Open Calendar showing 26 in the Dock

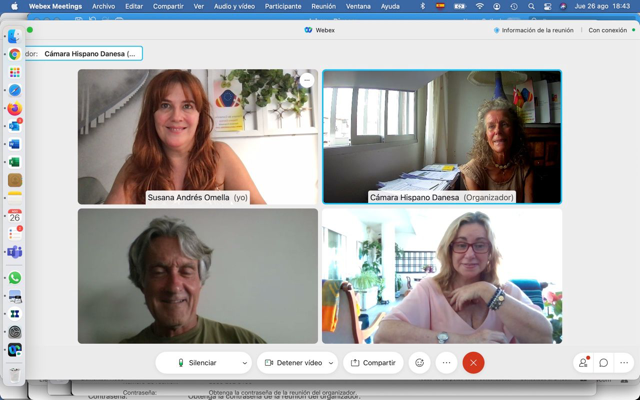[x=15, y=216]
